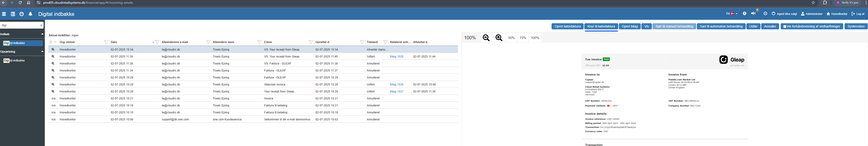Click Sæt til automatisk behandling
Image resolution: width=868 pixels, height=146 pixels.
[721, 26]
